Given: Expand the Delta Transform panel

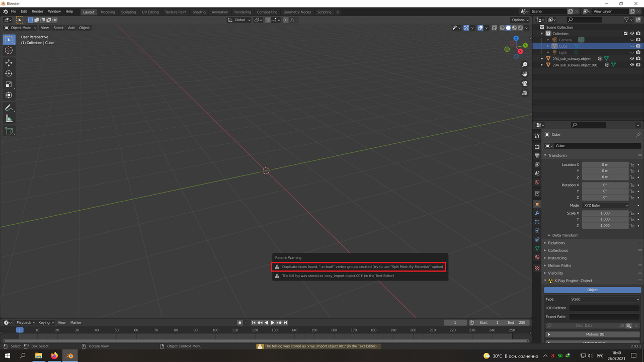Looking at the screenshot, I should pos(565,235).
